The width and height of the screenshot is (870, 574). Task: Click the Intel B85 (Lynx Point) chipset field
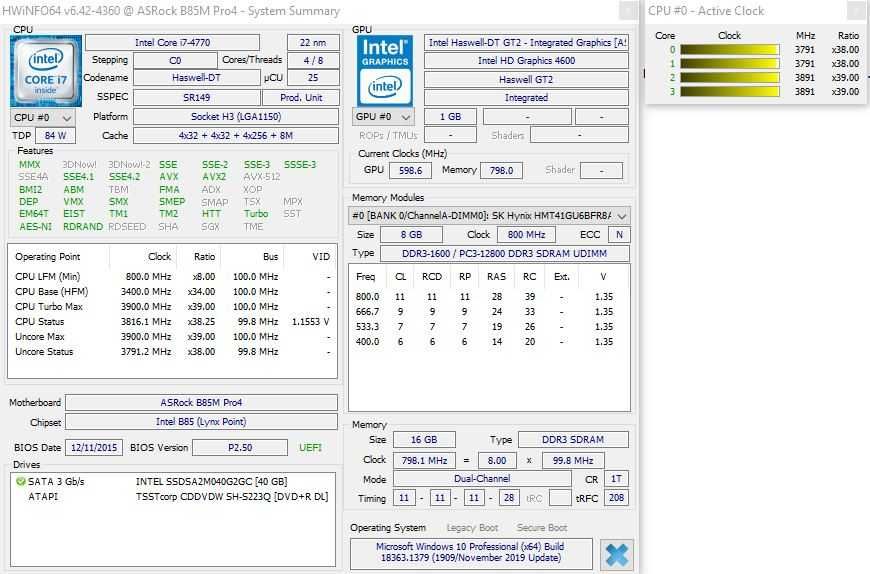pyautogui.click(x=201, y=421)
